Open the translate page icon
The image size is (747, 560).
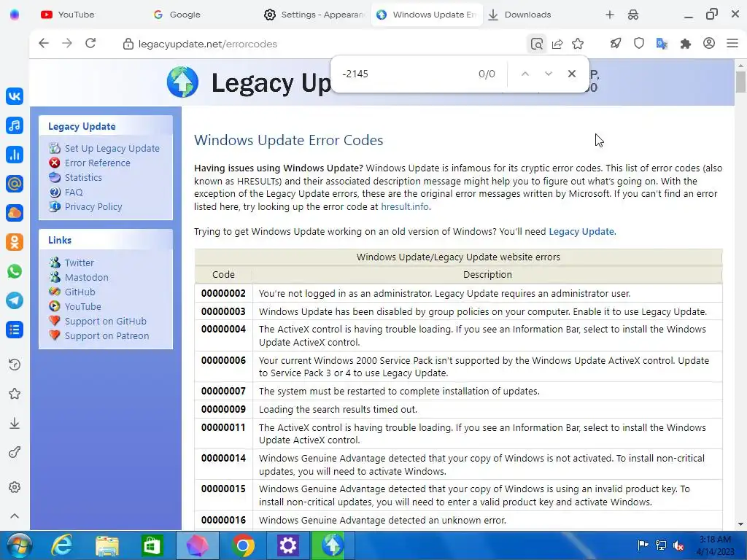click(662, 44)
